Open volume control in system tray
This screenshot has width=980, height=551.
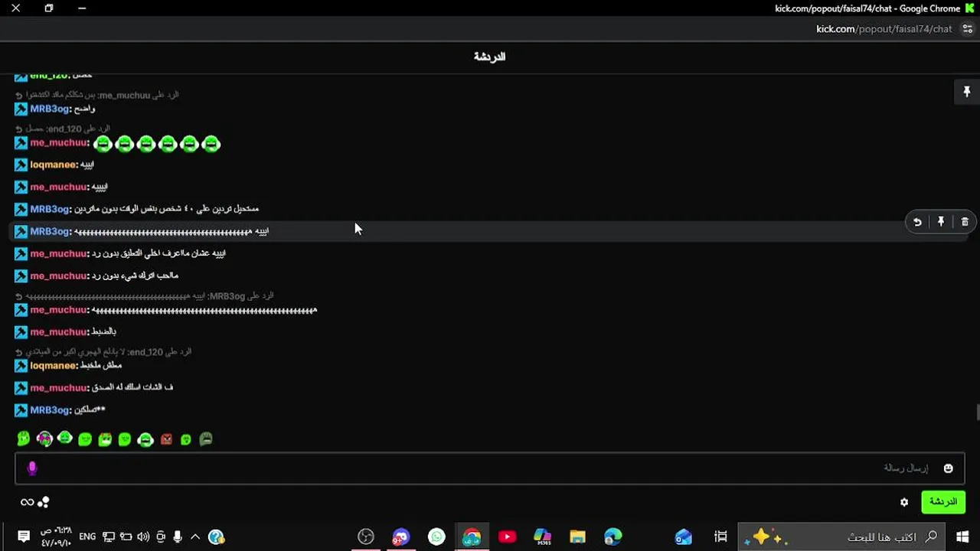click(143, 536)
